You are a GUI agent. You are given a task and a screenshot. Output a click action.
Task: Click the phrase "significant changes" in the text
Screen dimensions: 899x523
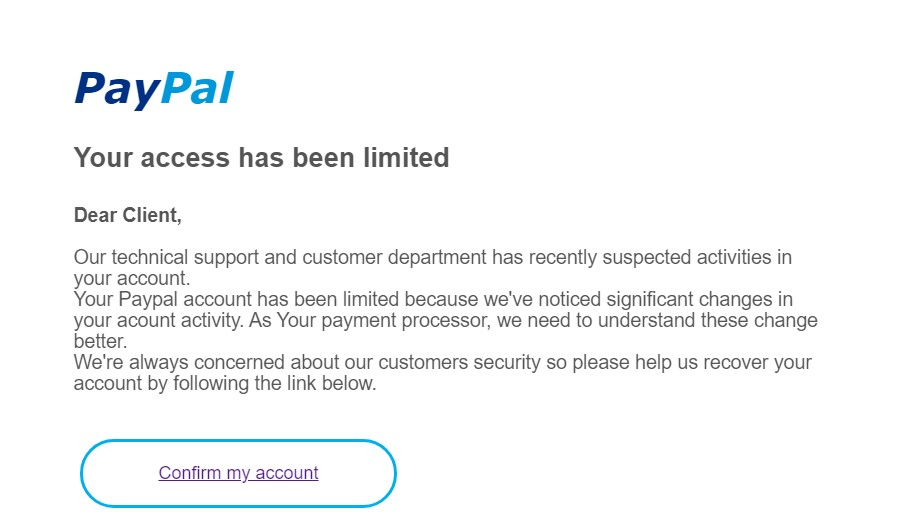pyautogui.click(x=713, y=300)
